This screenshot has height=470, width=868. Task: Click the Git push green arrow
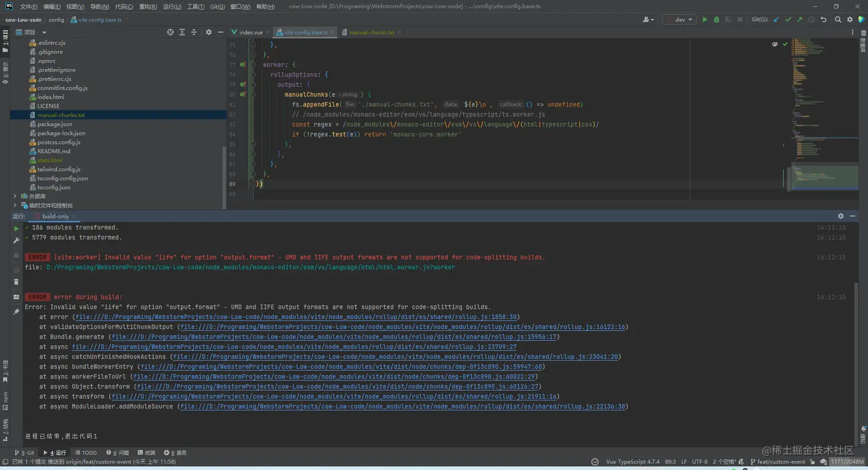pyautogui.click(x=799, y=20)
